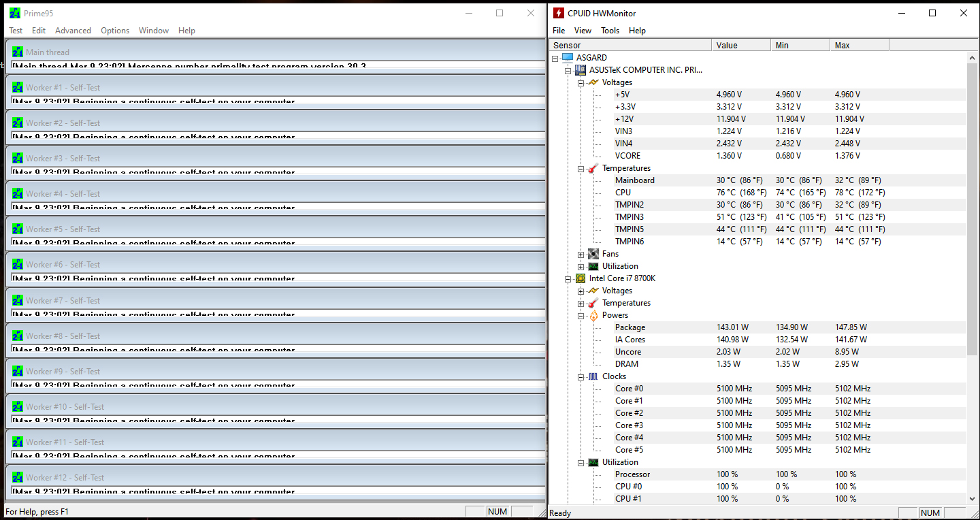Open the File menu in HWMonitor
This screenshot has height=520, width=980.
[559, 31]
